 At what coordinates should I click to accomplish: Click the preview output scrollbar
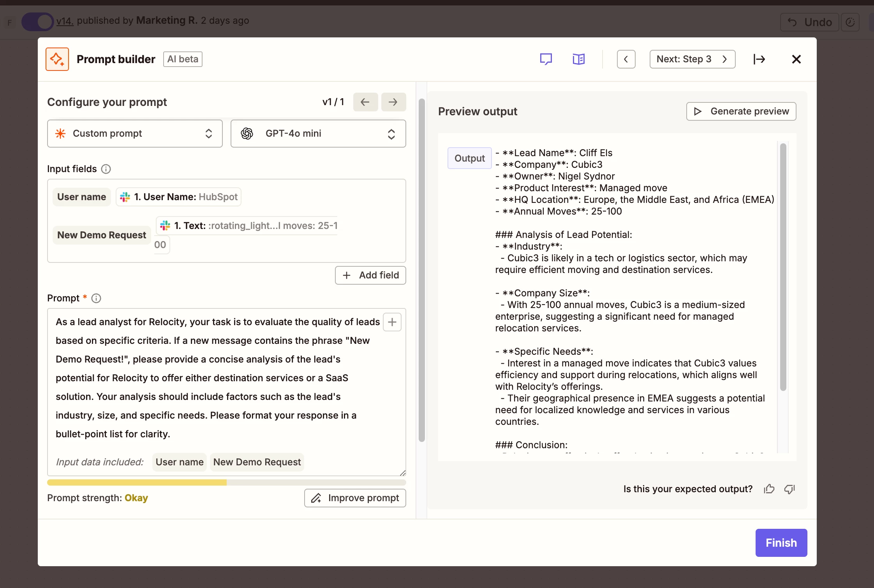click(x=783, y=267)
